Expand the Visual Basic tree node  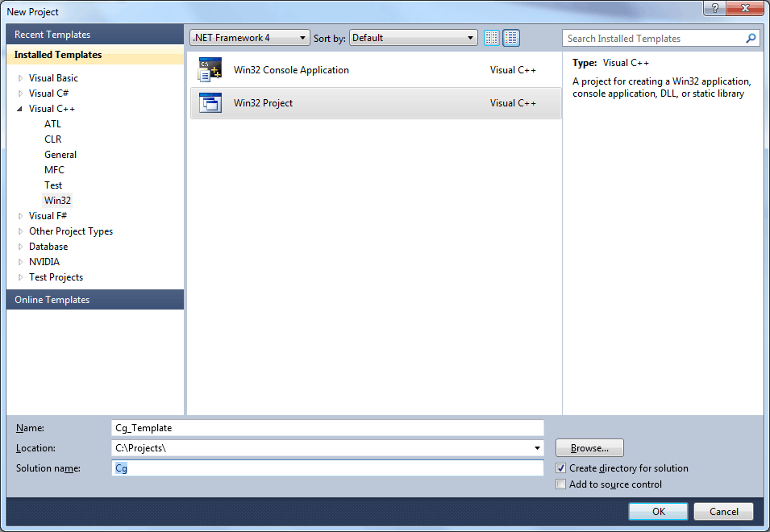pyautogui.click(x=20, y=78)
